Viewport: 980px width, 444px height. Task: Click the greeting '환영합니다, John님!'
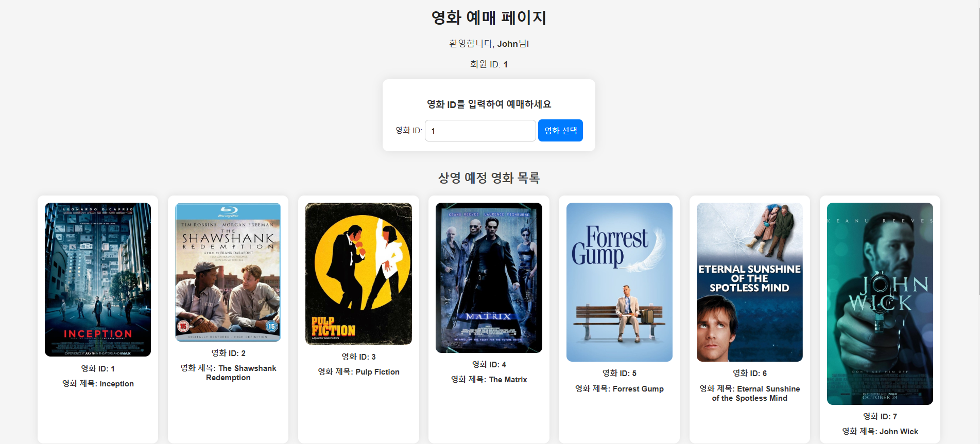[489, 44]
